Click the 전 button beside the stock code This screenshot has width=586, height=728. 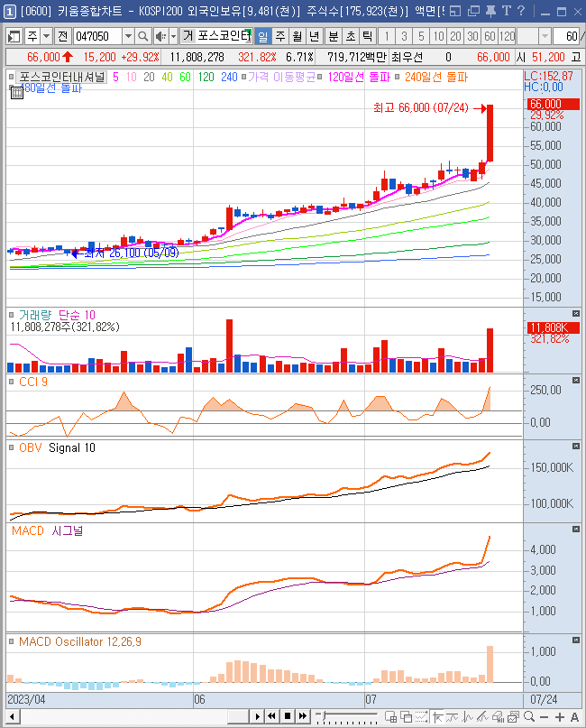(63, 36)
